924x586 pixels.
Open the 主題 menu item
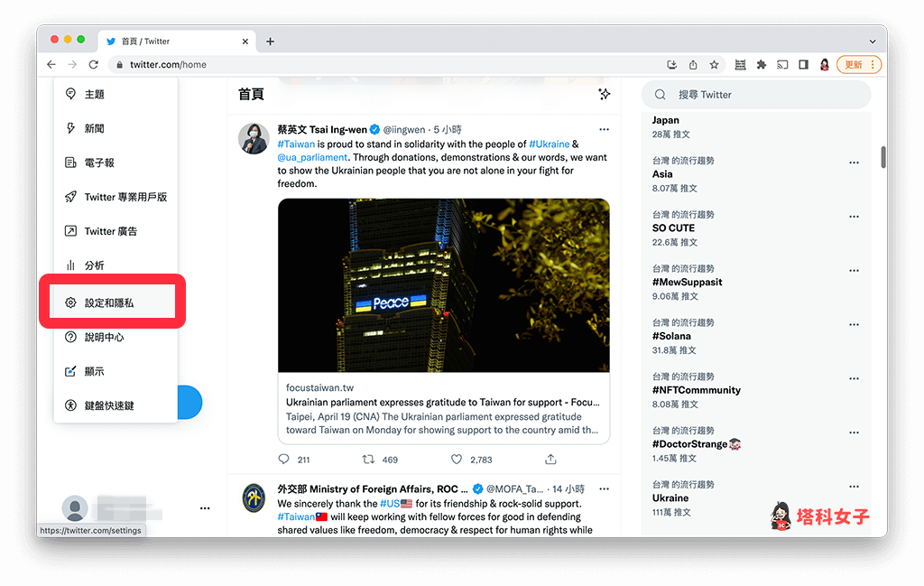(x=115, y=94)
